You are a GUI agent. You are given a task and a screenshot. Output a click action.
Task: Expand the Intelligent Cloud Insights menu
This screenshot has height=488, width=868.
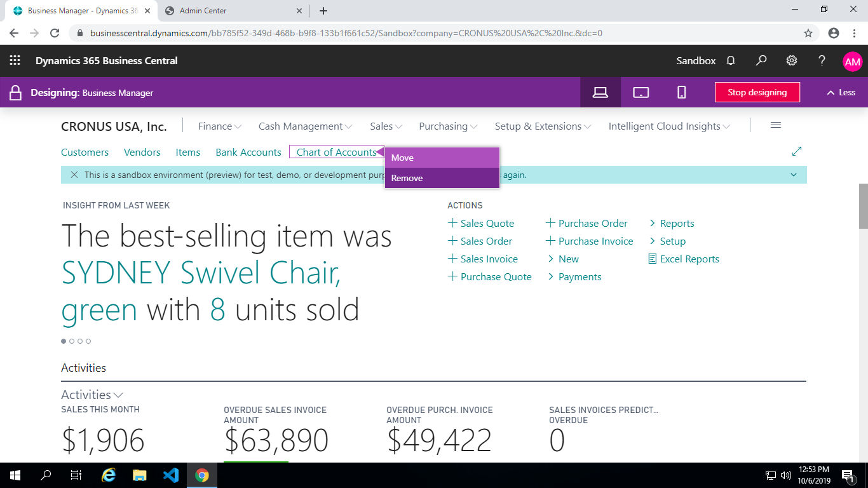pyautogui.click(x=670, y=126)
